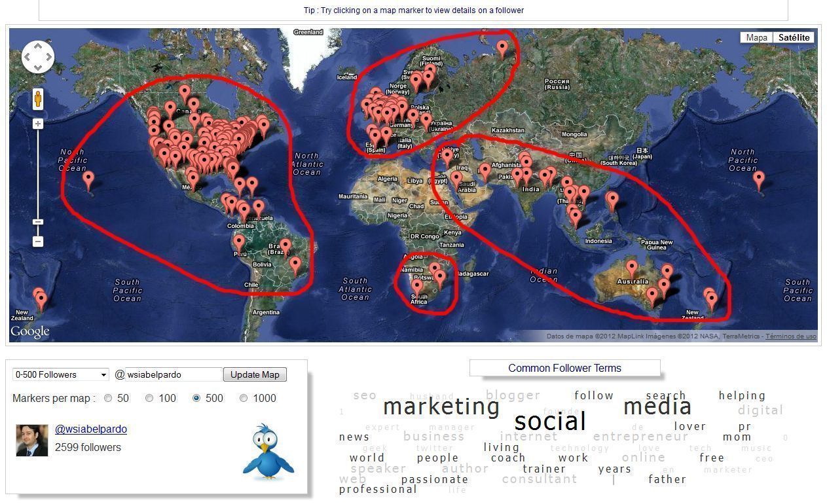Click the username field containing wsiabelpardo
This screenshot has height=504, width=827.
click(x=174, y=374)
